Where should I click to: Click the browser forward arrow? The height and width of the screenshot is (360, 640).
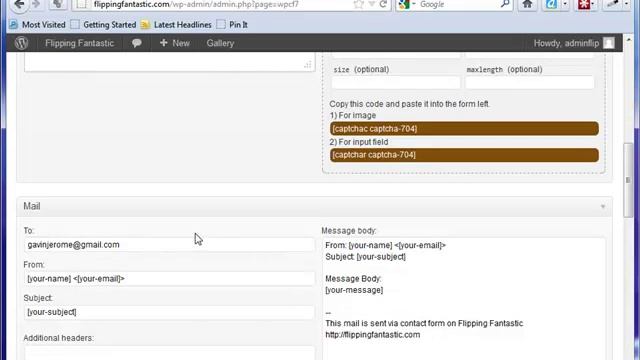36,4
